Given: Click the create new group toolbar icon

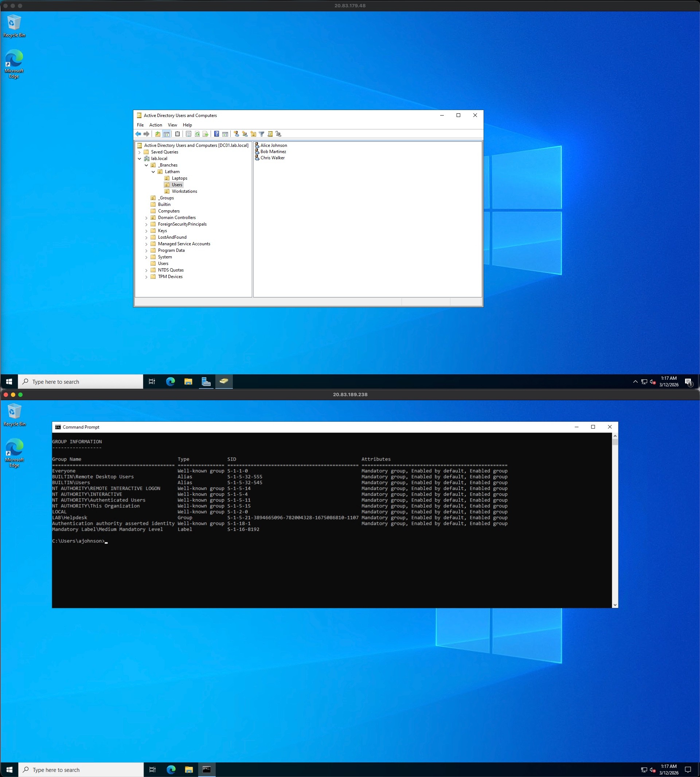Looking at the screenshot, I should pos(245,134).
